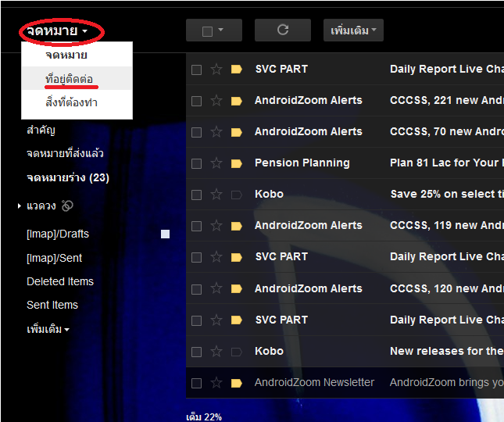Select the Pension Planning email checkbox
This screenshot has height=422, width=504.
196,163
